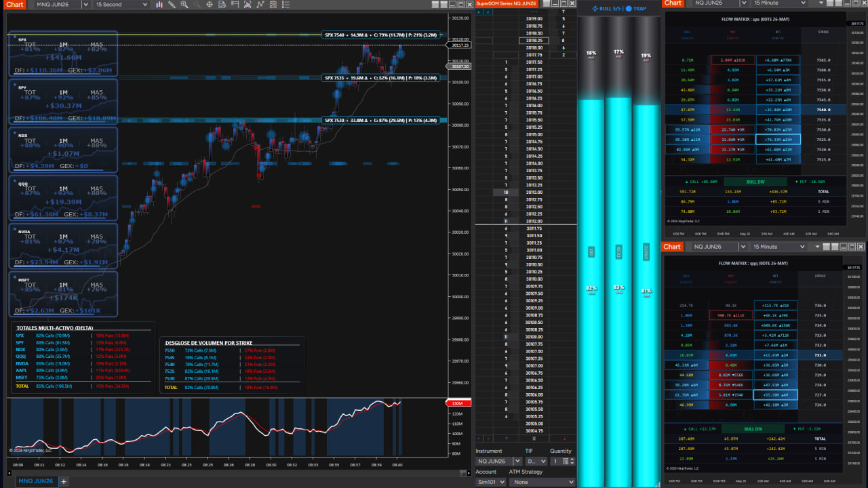Open the 15 Second interval dropdown

pos(144,5)
